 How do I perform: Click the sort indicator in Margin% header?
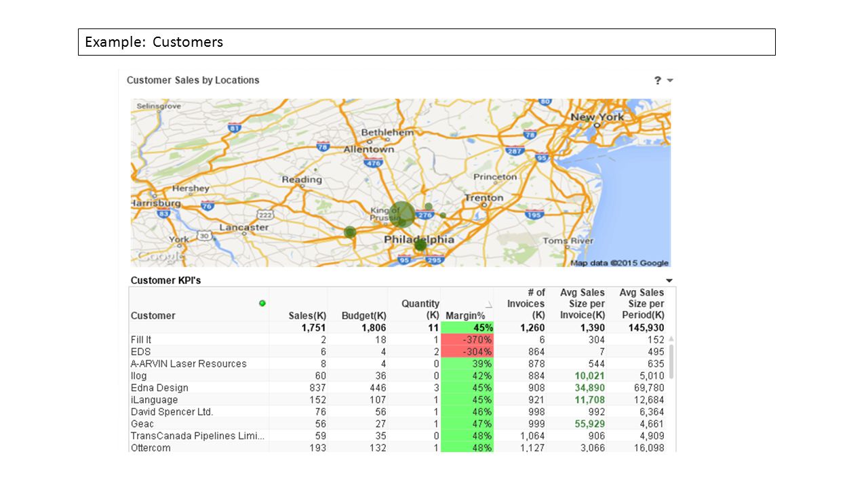pos(488,305)
